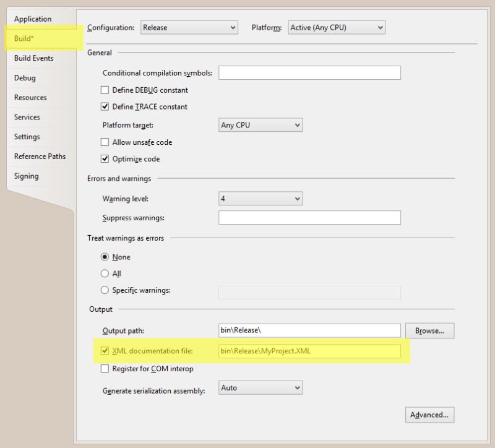Open the Configuration dropdown
Image resolution: width=495 pixels, height=448 pixels.
tap(231, 27)
